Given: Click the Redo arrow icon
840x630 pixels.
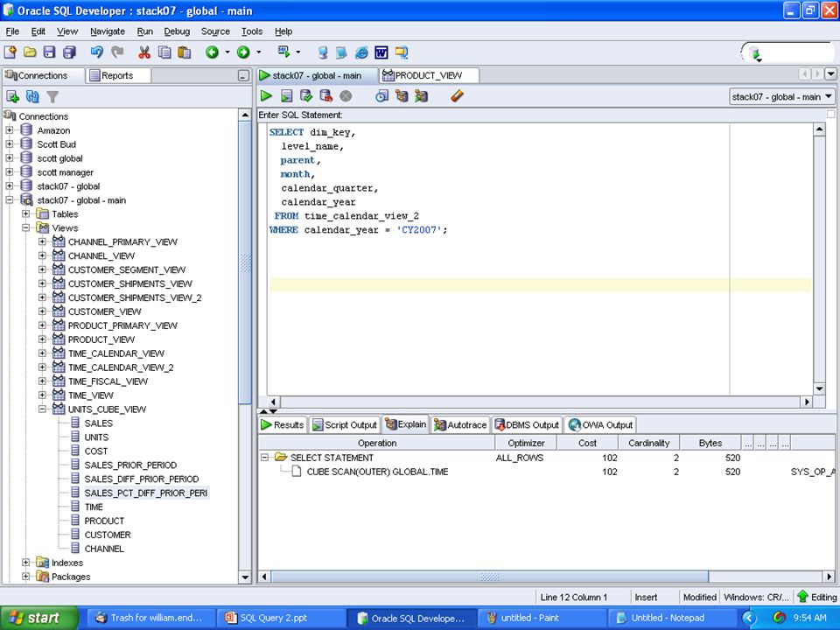Looking at the screenshot, I should click(117, 52).
